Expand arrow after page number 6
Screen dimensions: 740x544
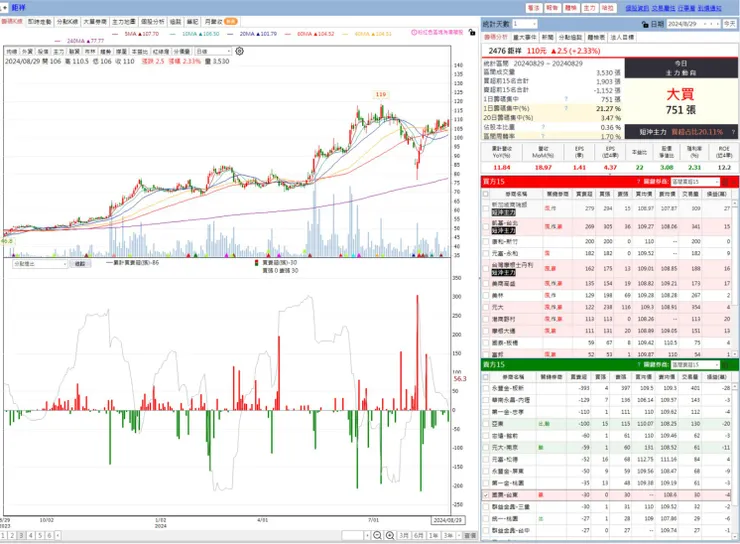click(x=58, y=536)
